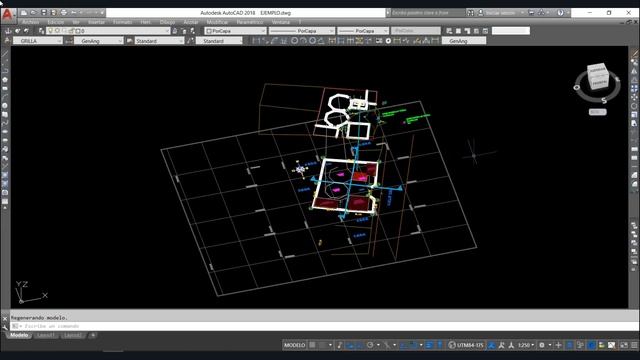Toggle grid display in status bar

pyautogui.click(x=312, y=345)
